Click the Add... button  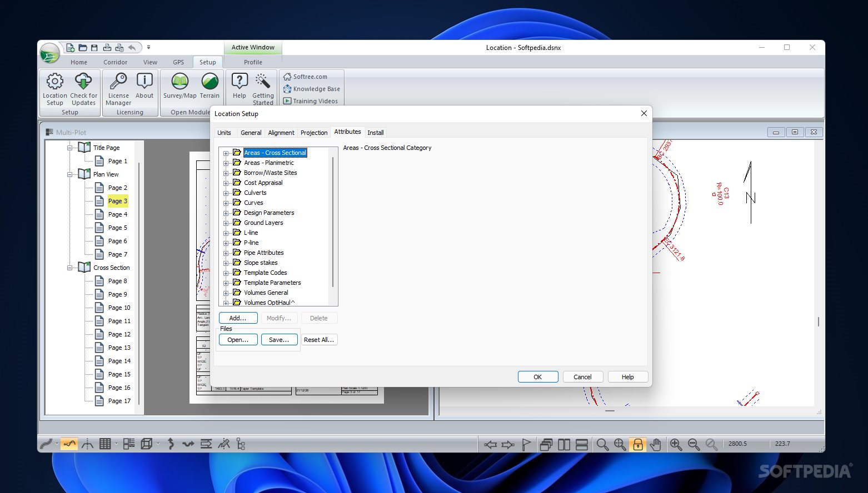238,318
